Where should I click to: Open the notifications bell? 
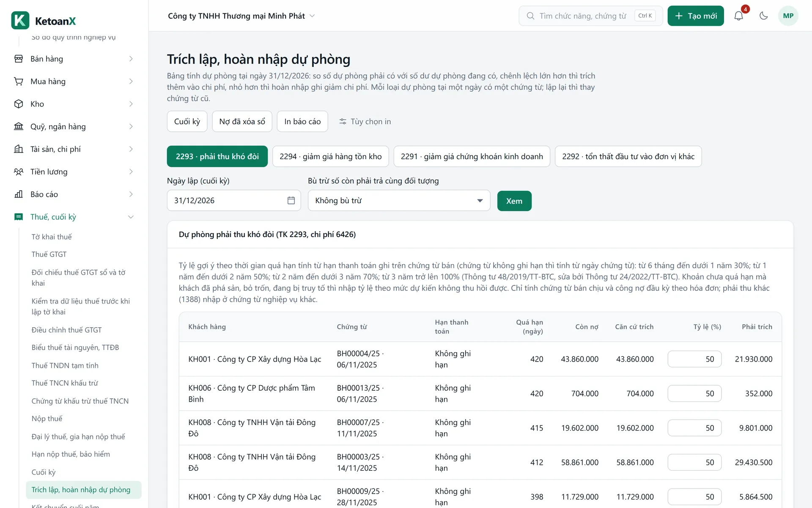click(738, 16)
